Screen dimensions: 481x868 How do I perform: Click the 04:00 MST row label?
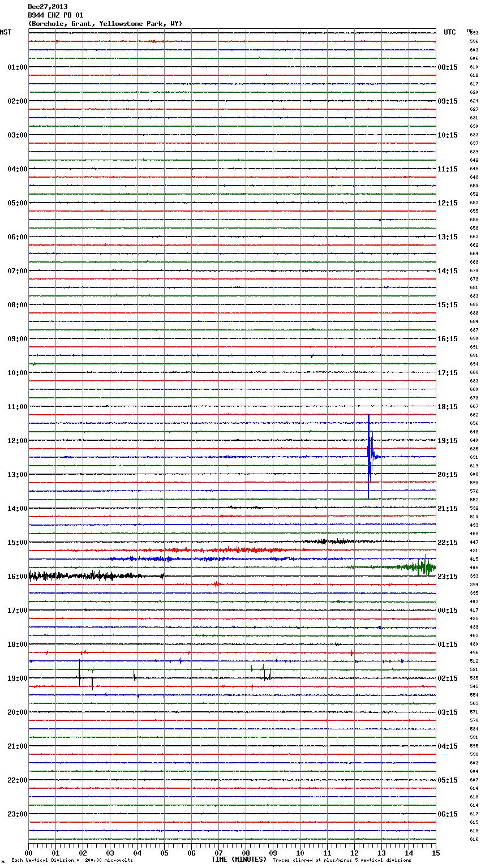[x=17, y=169]
